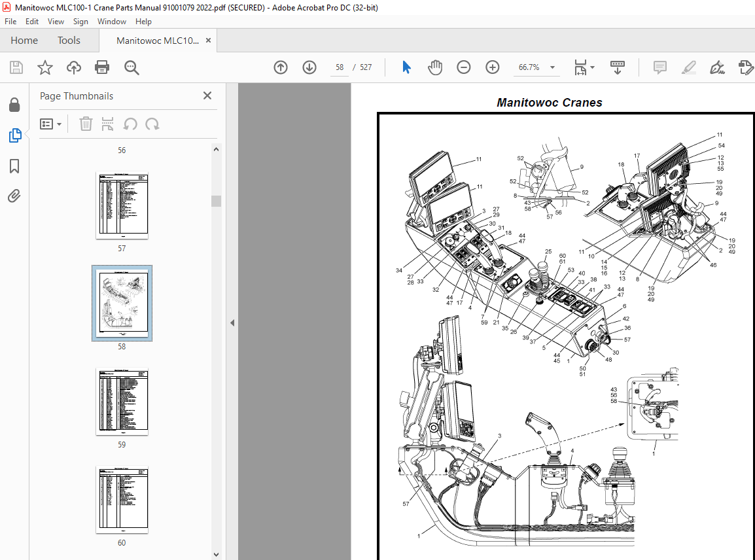Rotate pages counterclockwise icon
The image size is (755, 560).
[130, 124]
